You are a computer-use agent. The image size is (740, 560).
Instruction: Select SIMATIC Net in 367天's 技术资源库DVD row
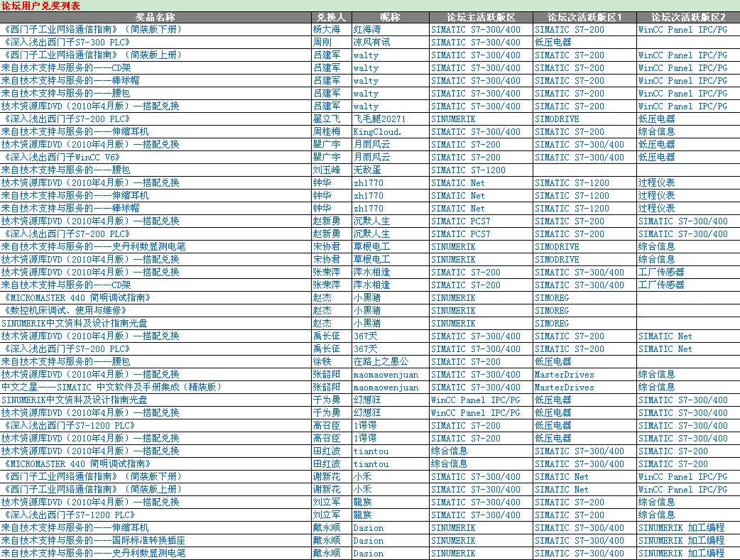[x=665, y=336]
